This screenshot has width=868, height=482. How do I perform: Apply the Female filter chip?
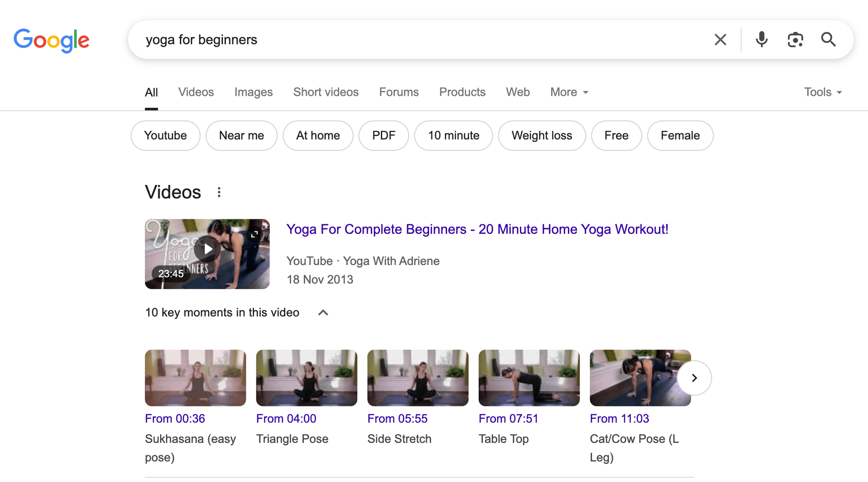tap(680, 136)
